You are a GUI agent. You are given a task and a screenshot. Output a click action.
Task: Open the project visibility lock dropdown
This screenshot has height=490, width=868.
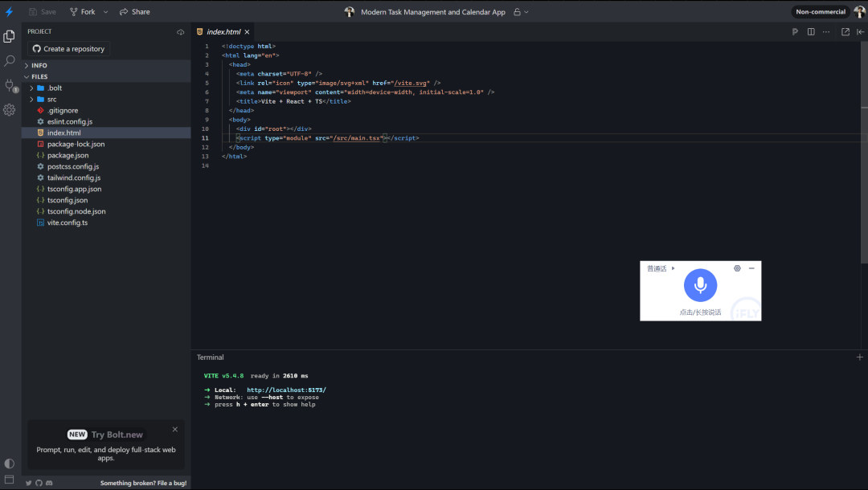click(x=521, y=11)
